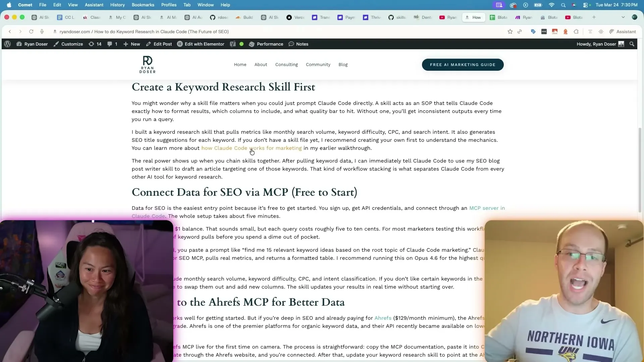The height and width of the screenshot is (362, 644).
Task: Click the woman's webcam overlay
Action: 87,291
